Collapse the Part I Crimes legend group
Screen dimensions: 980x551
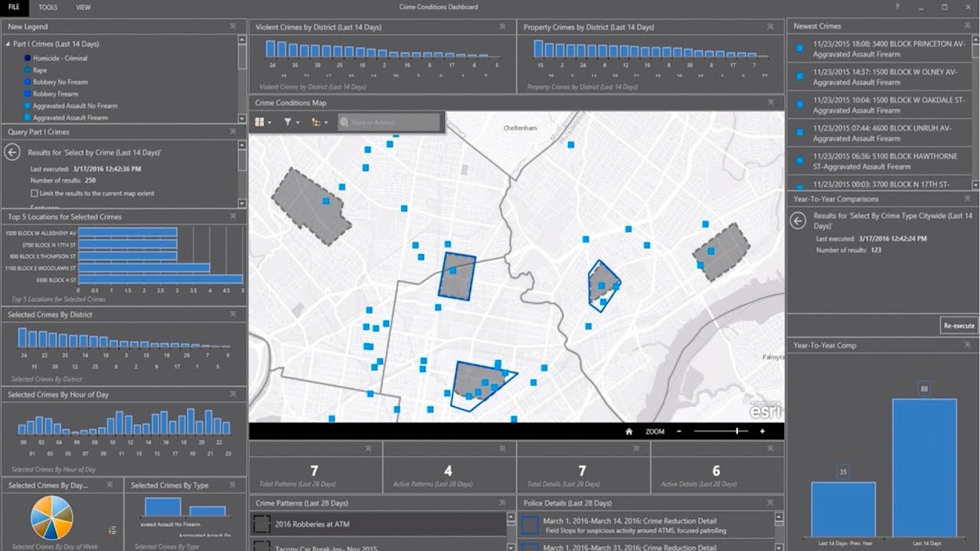pos(8,44)
